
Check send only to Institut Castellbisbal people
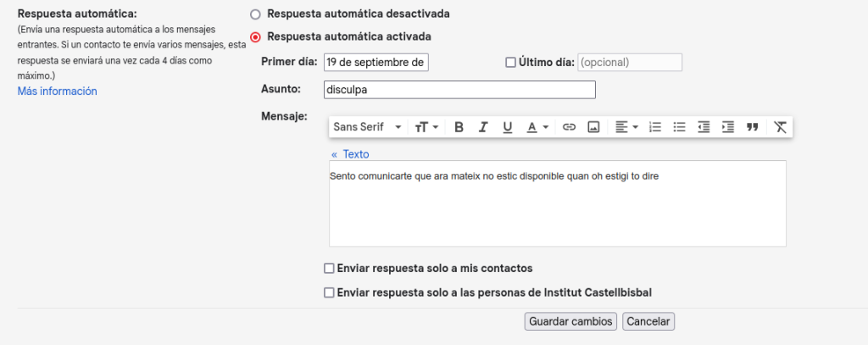click(330, 292)
